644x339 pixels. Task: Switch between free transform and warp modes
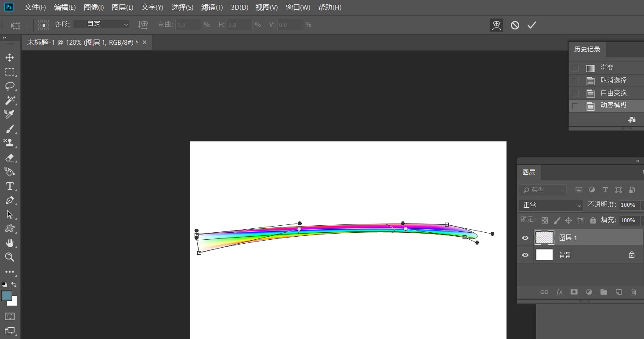497,25
